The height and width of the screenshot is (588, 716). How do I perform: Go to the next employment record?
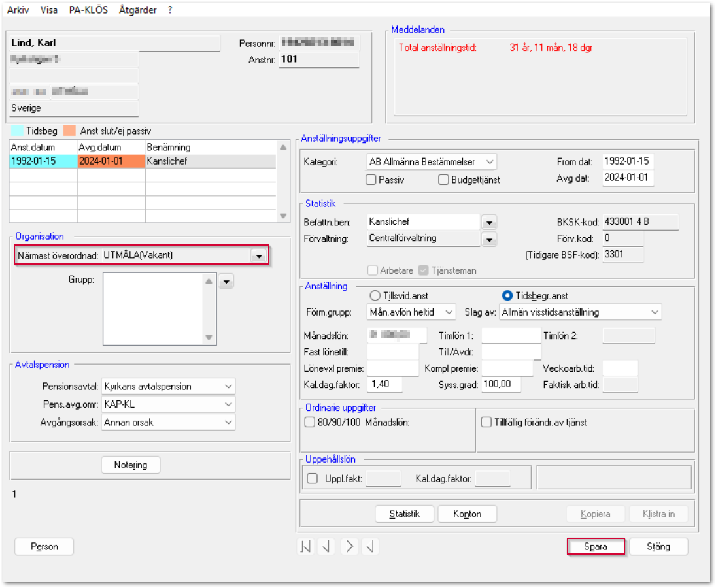tap(349, 546)
